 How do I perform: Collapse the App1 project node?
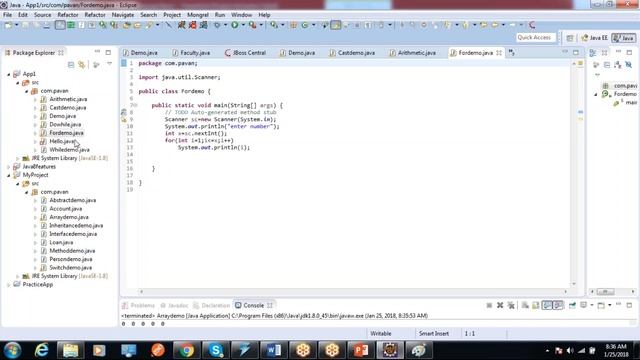pyautogui.click(x=9, y=74)
